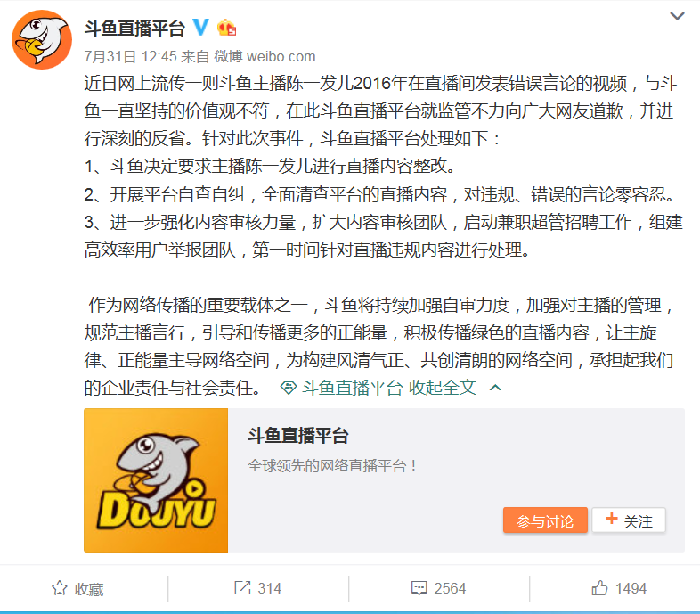The width and height of the screenshot is (700, 614).
Task: Click the star 收藏 favorite icon
Action: tap(60, 588)
